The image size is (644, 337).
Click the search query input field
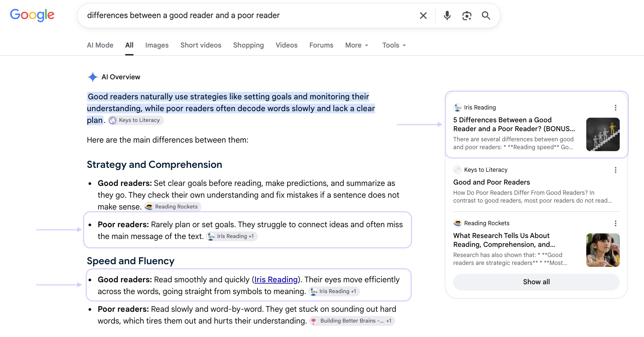coord(249,15)
